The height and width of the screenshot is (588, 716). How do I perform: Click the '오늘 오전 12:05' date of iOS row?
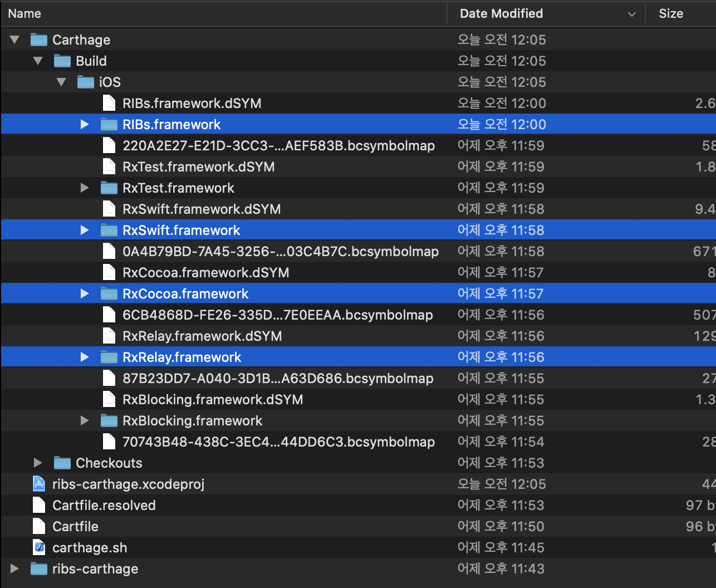coord(502,82)
